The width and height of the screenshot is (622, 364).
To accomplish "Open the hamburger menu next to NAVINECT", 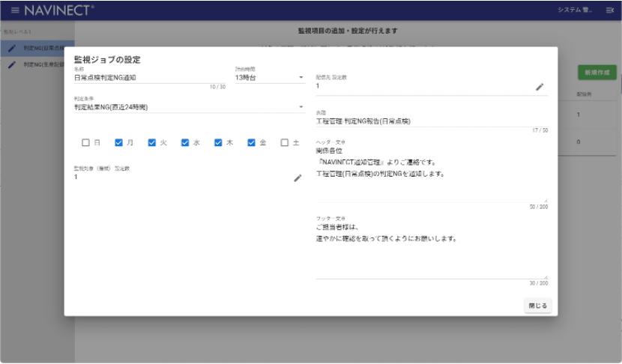I will point(15,10).
